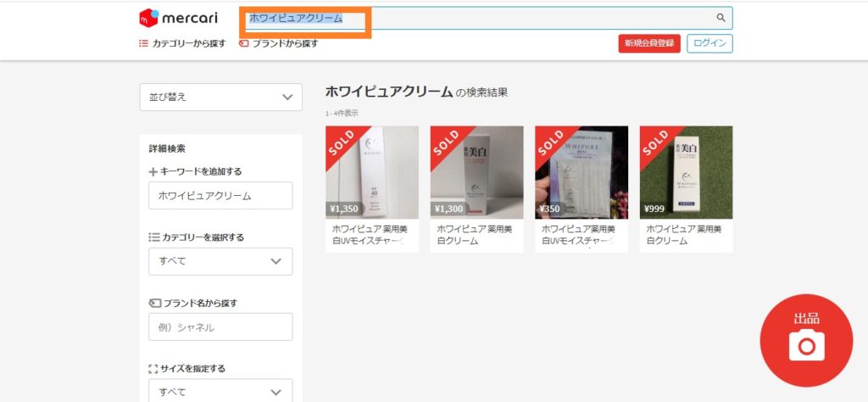868x402 pixels.
Task: Click the magnifying glass search icon
Action: [721, 18]
